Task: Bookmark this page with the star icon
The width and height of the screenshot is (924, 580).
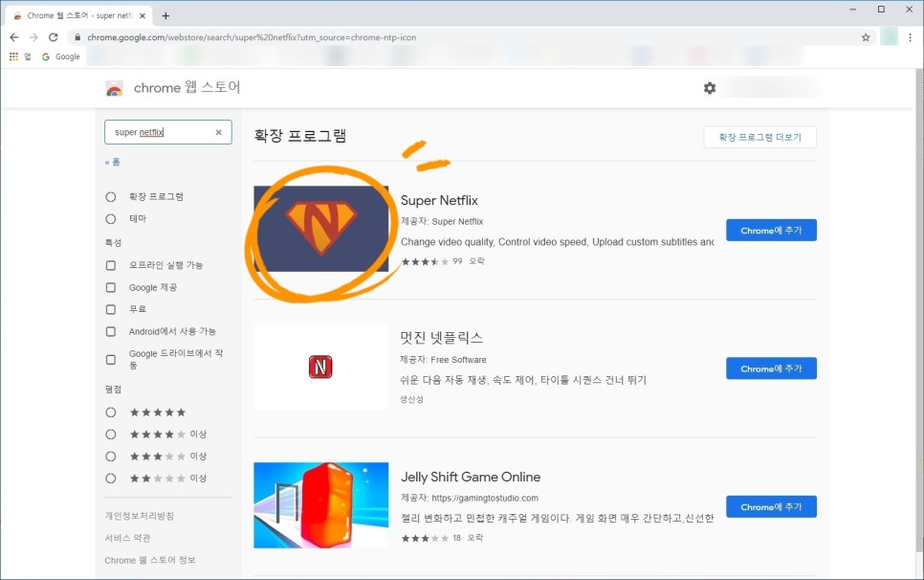Action: (x=866, y=37)
